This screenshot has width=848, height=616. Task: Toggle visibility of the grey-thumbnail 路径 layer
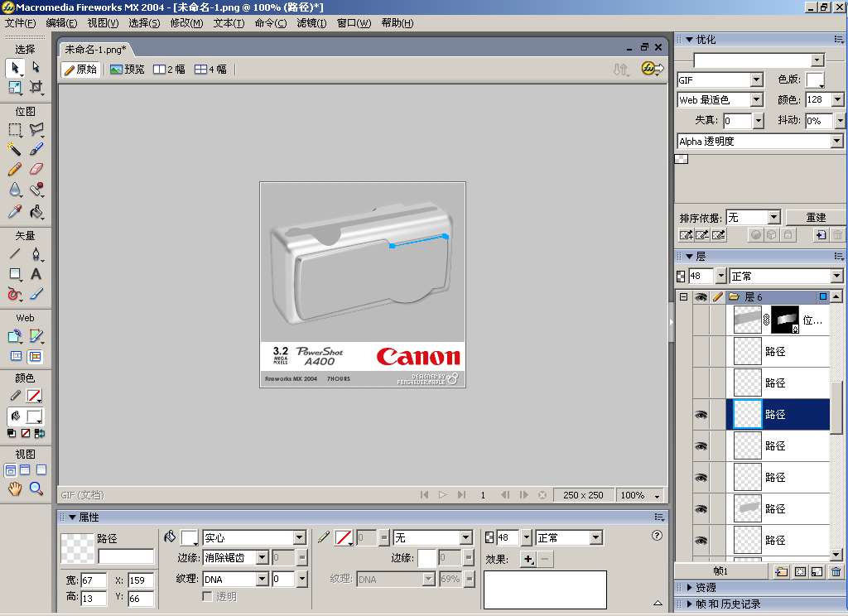pyautogui.click(x=701, y=509)
